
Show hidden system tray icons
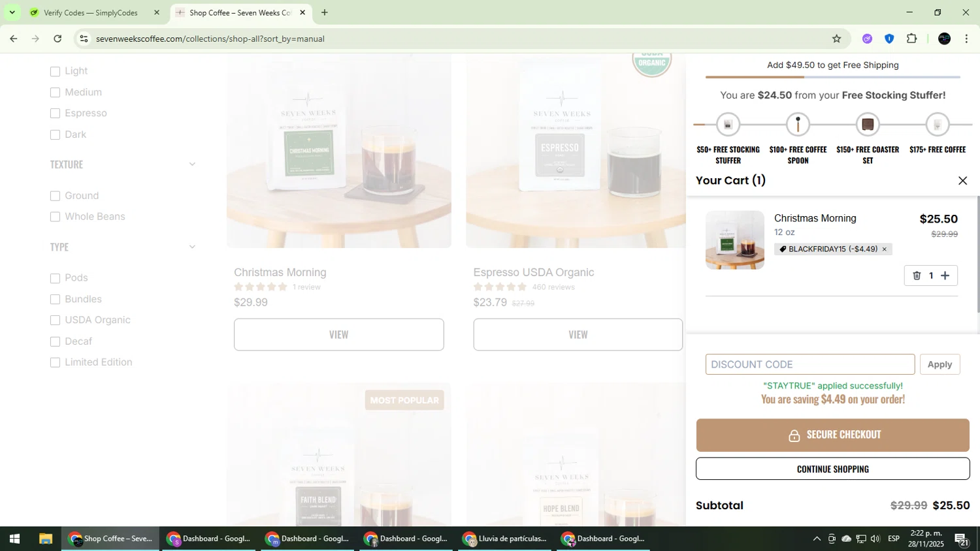click(x=817, y=539)
